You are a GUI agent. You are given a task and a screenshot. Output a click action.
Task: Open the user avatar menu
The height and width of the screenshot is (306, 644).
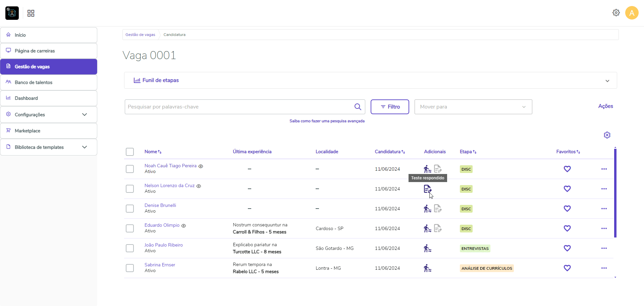632,13
